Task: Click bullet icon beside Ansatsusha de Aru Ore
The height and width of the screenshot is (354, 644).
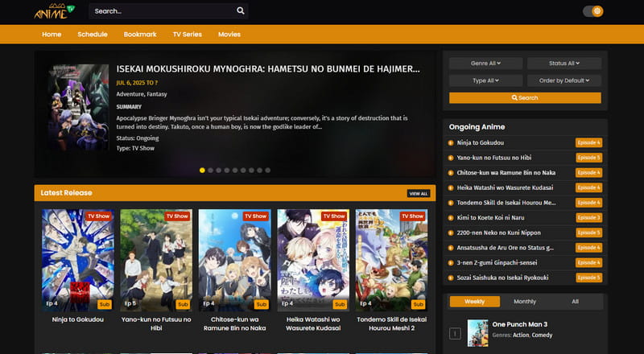Action: tap(451, 248)
